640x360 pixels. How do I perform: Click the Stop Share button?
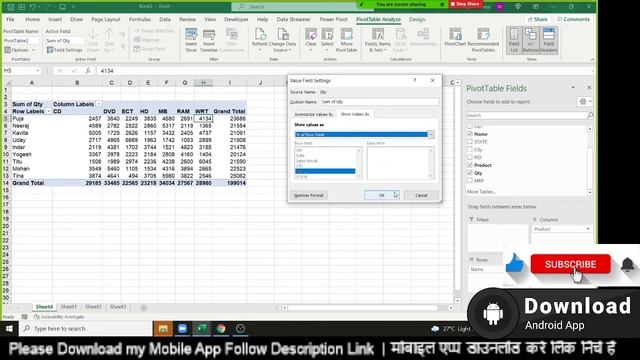click(465, 4)
